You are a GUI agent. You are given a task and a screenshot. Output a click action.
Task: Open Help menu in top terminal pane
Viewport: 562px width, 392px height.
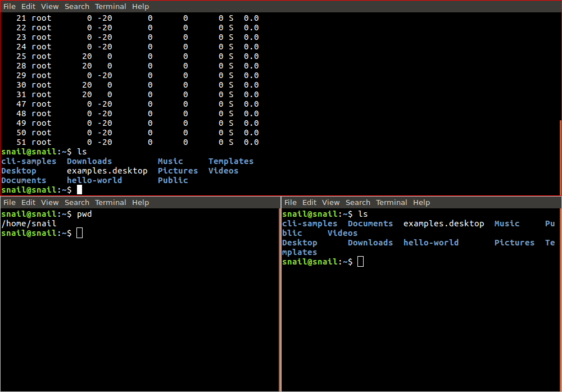[140, 7]
